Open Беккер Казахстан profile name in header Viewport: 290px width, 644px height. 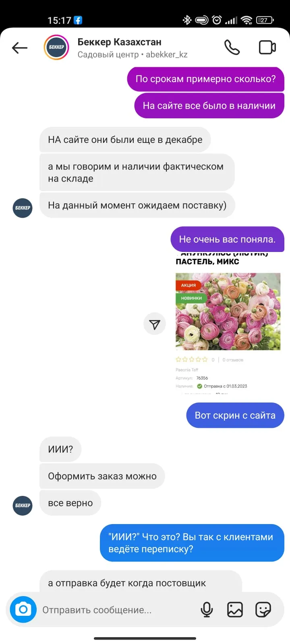(119, 42)
